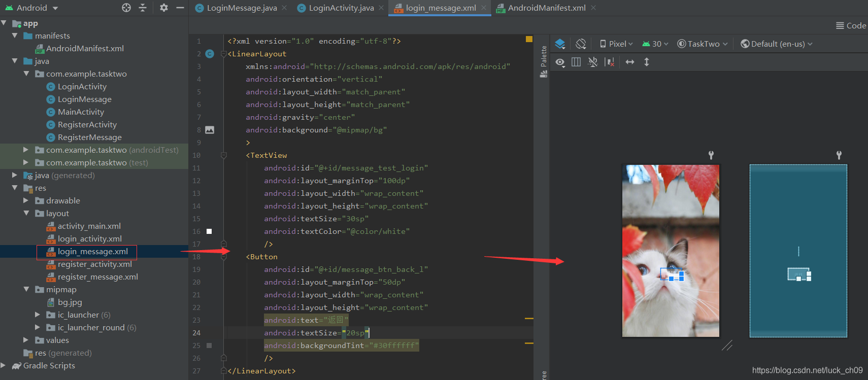
Task: Open the Palette side panel
Action: point(544,61)
